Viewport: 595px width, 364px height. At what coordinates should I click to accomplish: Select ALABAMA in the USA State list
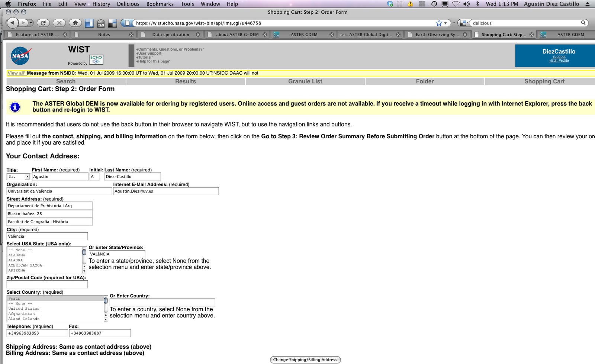(x=44, y=255)
